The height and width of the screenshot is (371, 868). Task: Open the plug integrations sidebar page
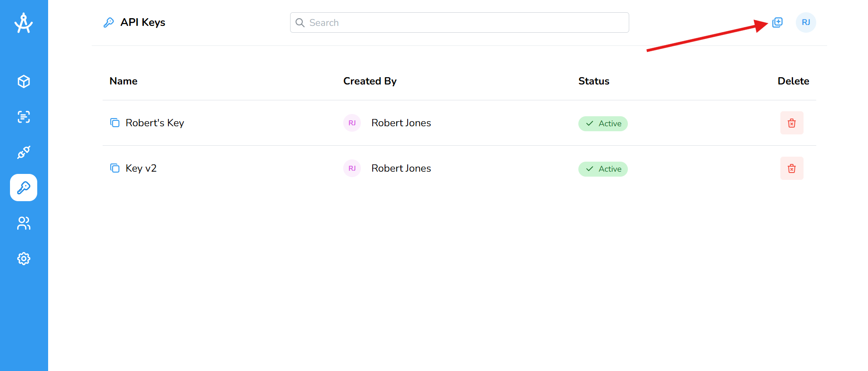(x=24, y=152)
